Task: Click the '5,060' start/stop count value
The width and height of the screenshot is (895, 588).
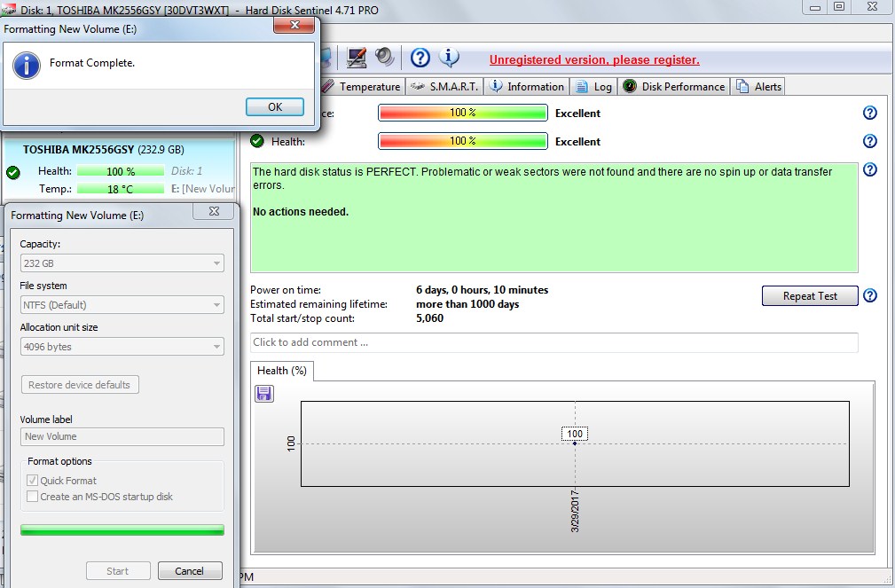Action: (x=430, y=318)
